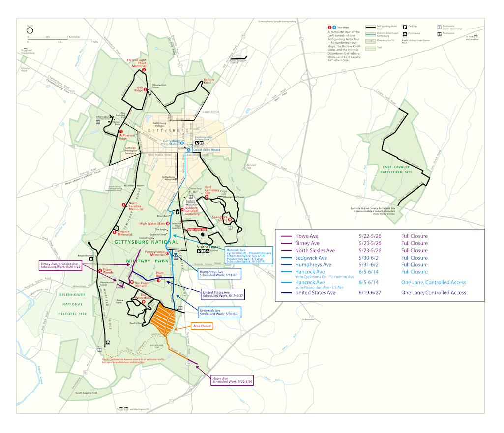Viewport: 504px width, 433px height.
Task: Click blue marker at Gettysburg Train Station
Action: pyautogui.click(x=182, y=143)
